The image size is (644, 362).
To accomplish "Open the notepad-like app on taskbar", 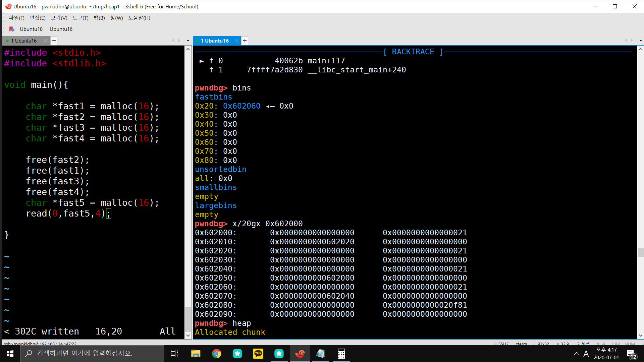I will coord(320,354).
